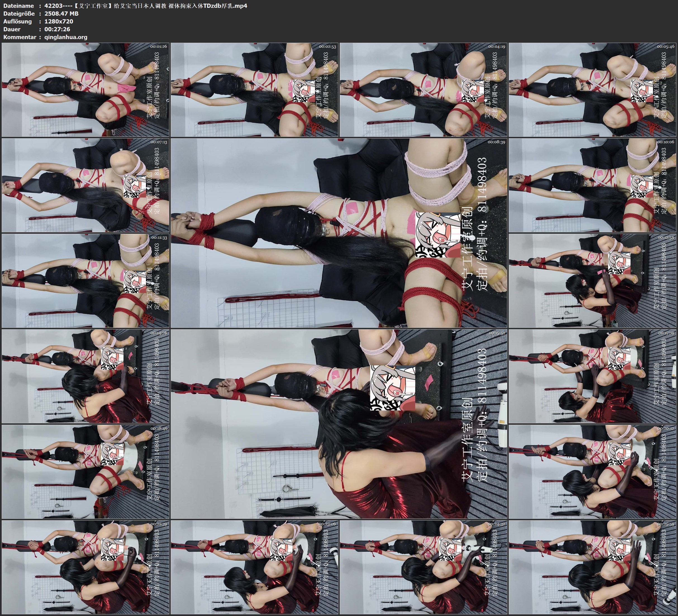The image size is (678, 616).
Task: Open the thumbnail stamped 00:12:59
Action: [x=593, y=280]
